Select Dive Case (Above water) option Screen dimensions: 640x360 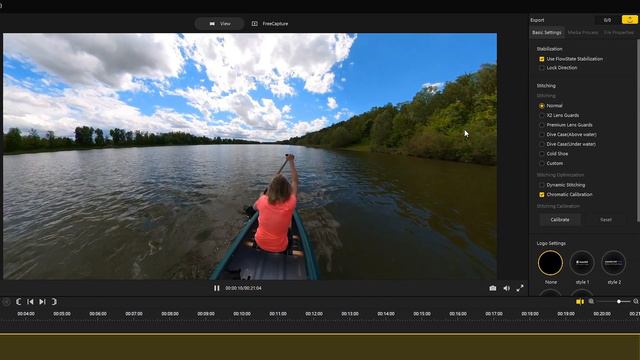pyautogui.click(x=542, y=135)
